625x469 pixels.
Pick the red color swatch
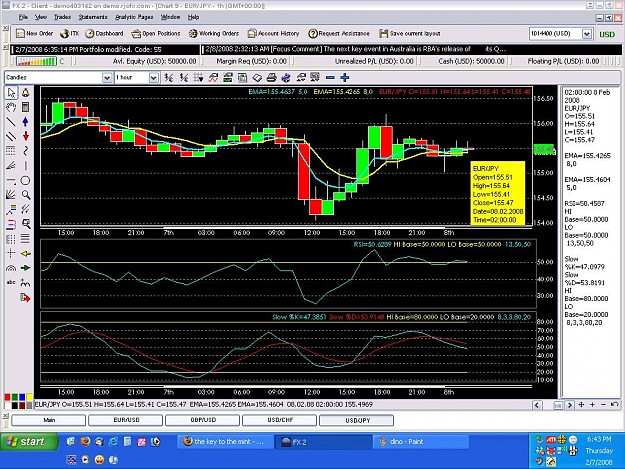point(8,397)
